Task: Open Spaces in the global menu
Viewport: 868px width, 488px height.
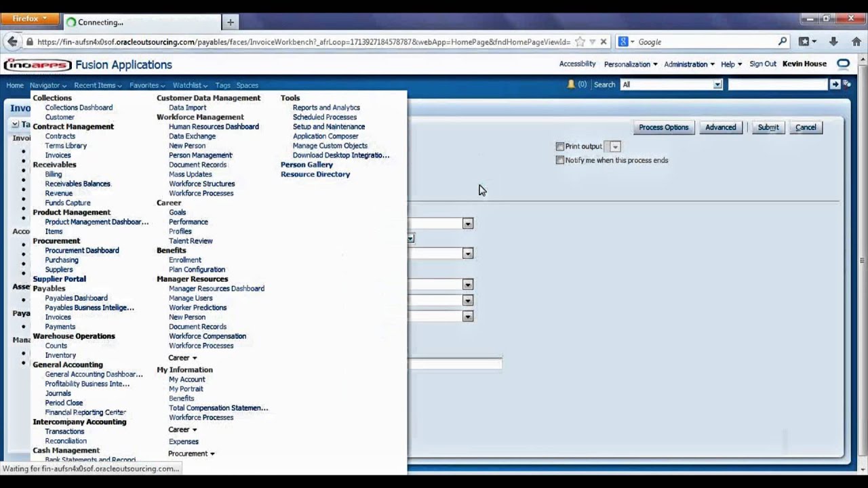Action: (247, 85)
